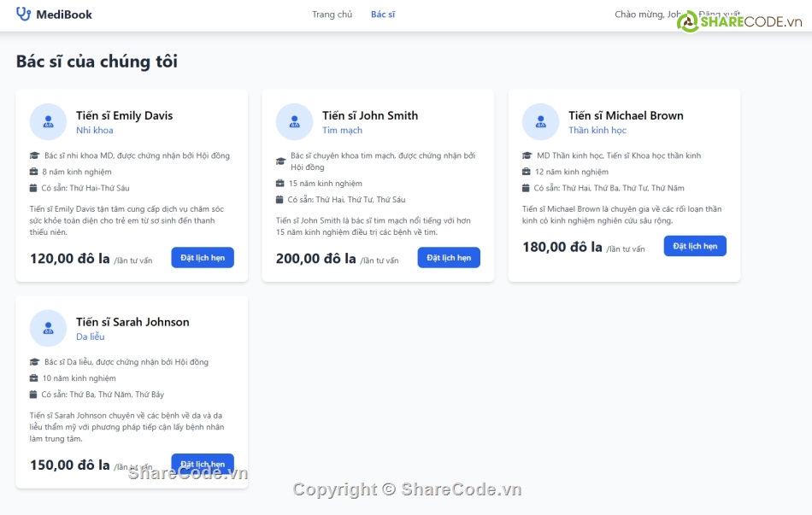Image resolution: width=812 pixels, height=515 pixels.
Task: Click graduation cap icon on Emily Davis card
Action: [x=35, y=156]
